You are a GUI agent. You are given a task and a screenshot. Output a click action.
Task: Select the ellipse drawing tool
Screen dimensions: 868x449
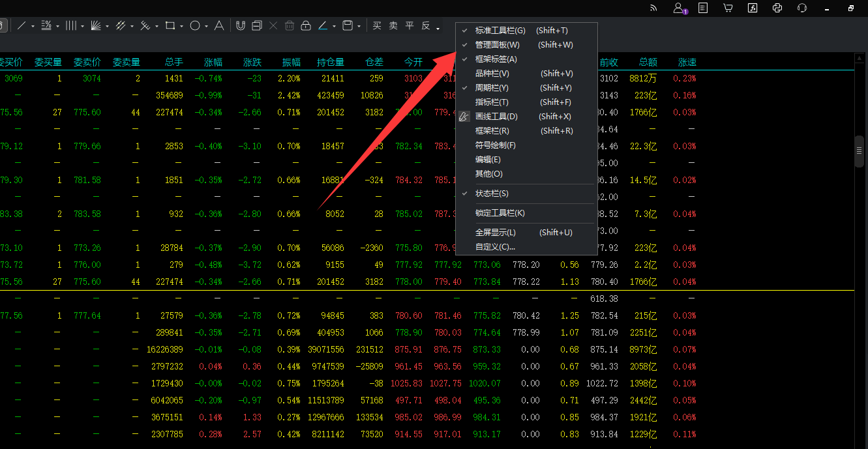point(195,25)
